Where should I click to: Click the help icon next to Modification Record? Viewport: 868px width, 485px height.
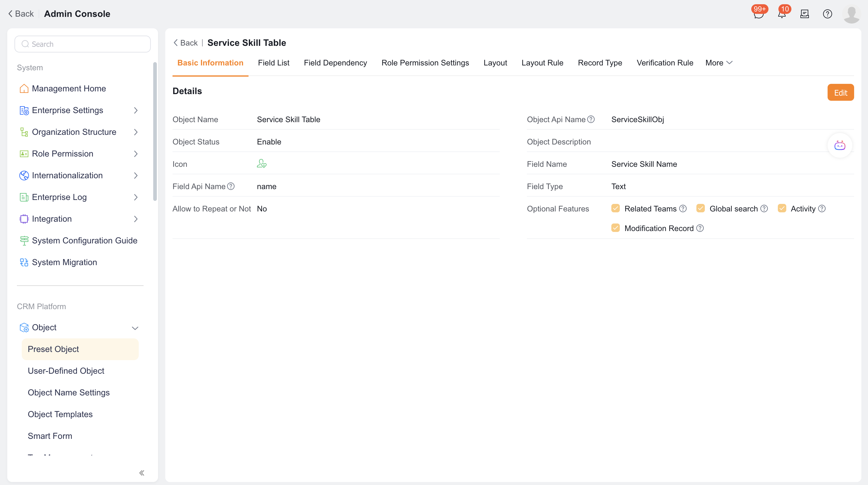click(x=700, y=228)
